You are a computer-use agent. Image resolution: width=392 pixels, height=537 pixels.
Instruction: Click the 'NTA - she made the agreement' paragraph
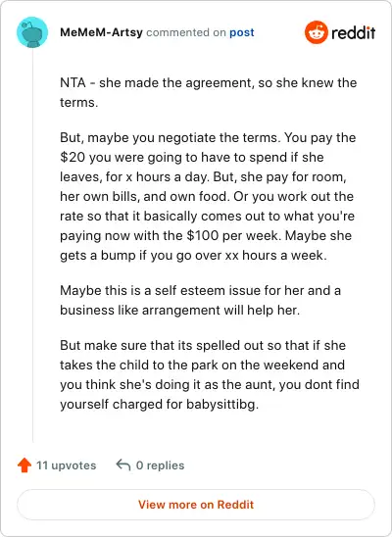[x=208, y=92]
